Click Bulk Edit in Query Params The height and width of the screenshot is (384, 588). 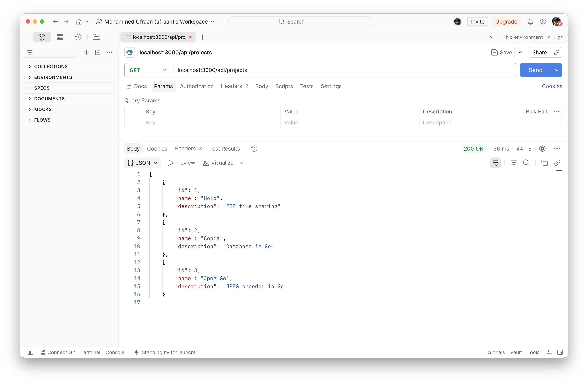click(x=536, y=111)
